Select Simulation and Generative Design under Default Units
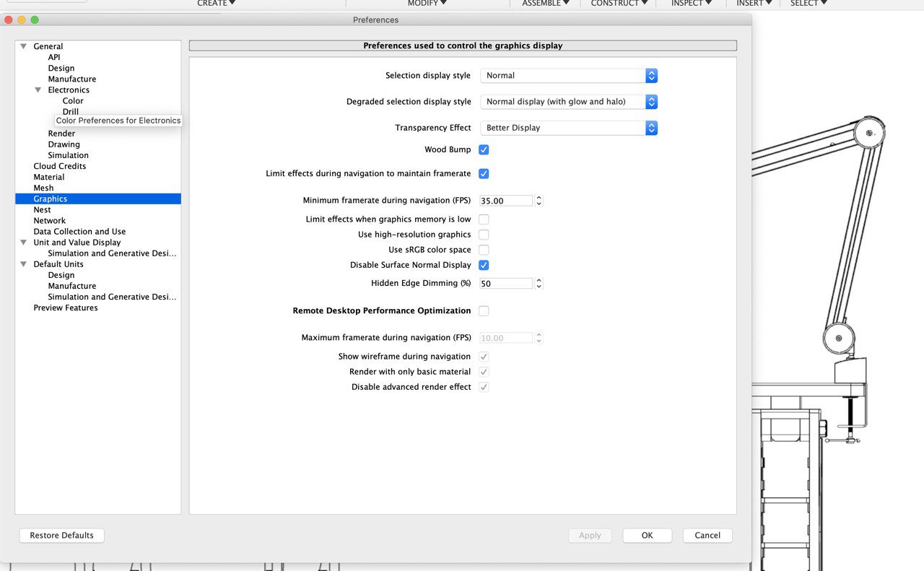The width and height of the screenshot is (924, 571). point(112,297)
